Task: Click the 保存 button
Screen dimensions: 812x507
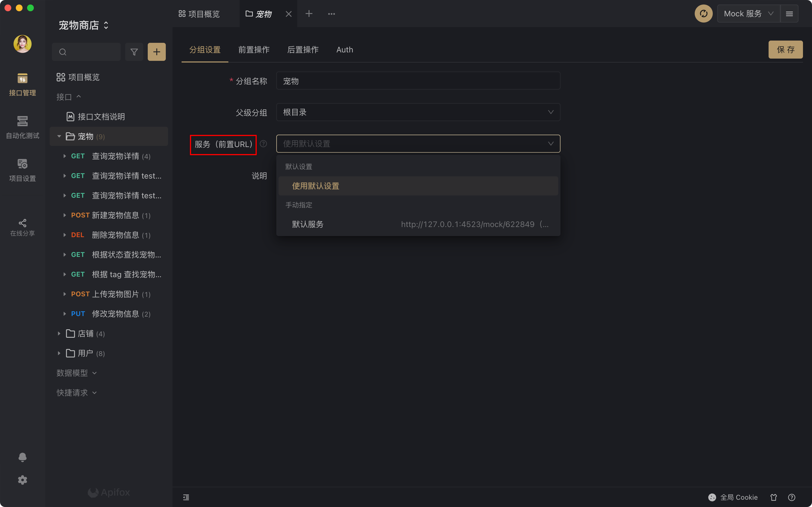Action: click(x=785, y=50)
